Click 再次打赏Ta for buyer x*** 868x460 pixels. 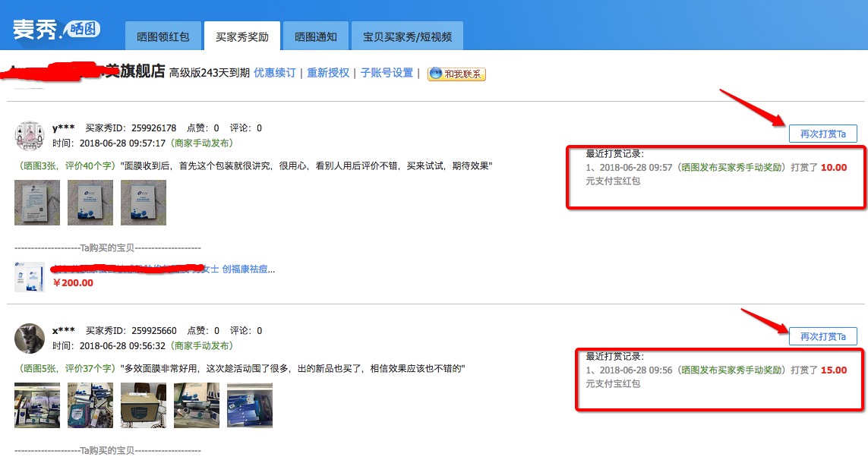[823, 336]
